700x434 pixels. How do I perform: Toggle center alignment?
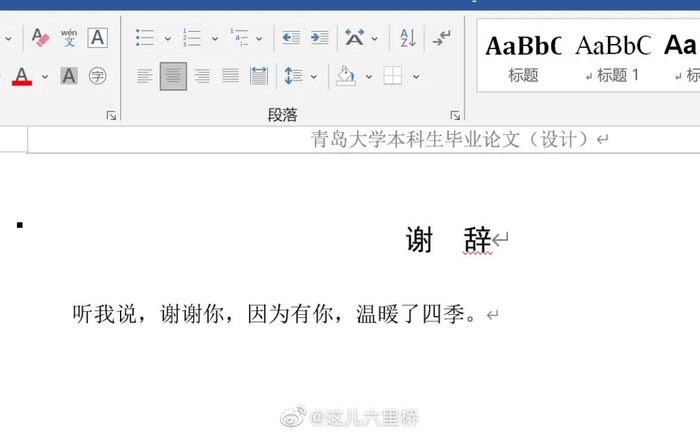point(173,76)
